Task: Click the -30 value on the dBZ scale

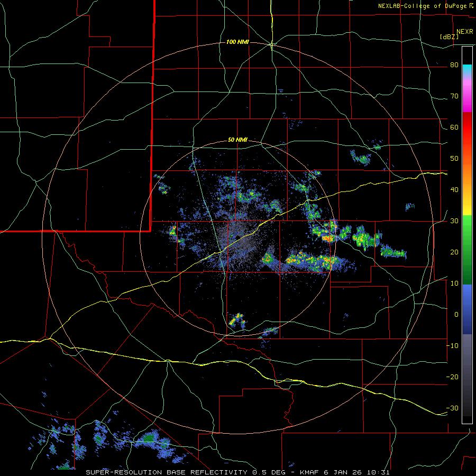Action: click(452, 408)
